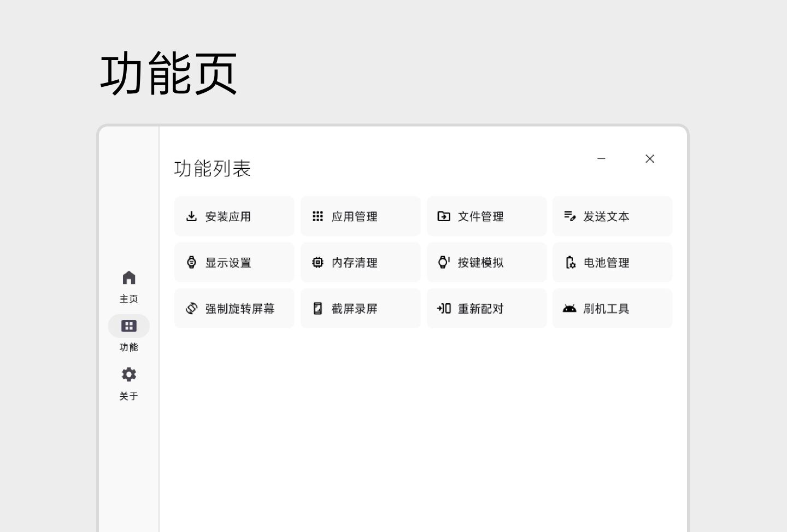Click the 发送文本 text label
Screen dimensions: 787x532
tap(606, 217)
